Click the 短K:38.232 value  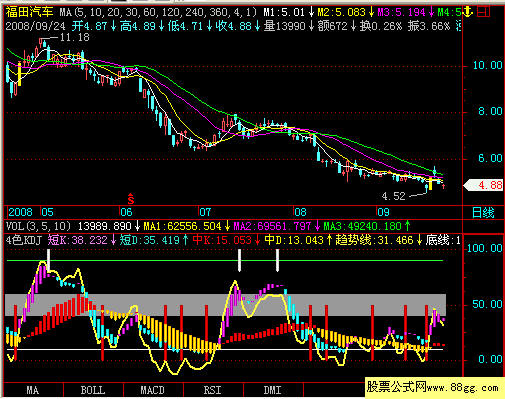(x=78, y=240)
